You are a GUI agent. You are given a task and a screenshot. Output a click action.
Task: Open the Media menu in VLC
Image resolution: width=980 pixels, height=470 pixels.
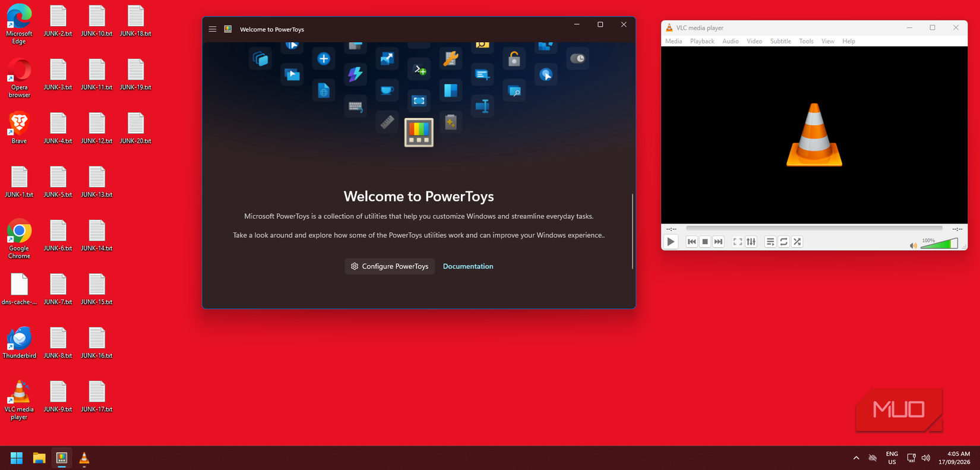click(x=674, y=41)
